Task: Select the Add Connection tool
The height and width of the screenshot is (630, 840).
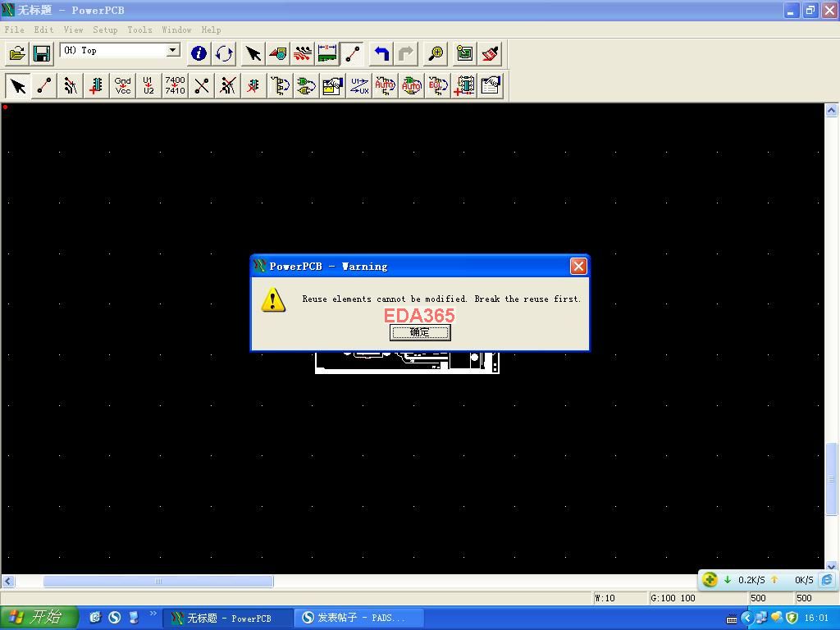Action: point(44,85)
